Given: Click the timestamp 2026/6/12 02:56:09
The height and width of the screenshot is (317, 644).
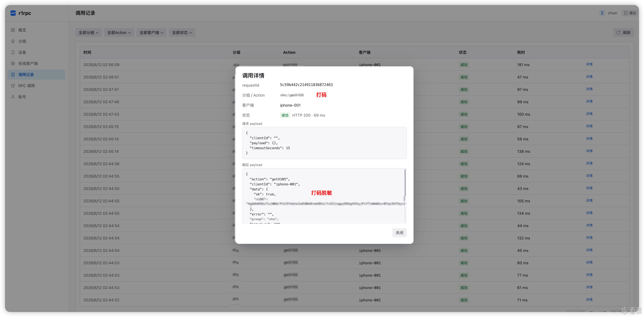Looking at the screenshot, I should (x=101, y=65).
